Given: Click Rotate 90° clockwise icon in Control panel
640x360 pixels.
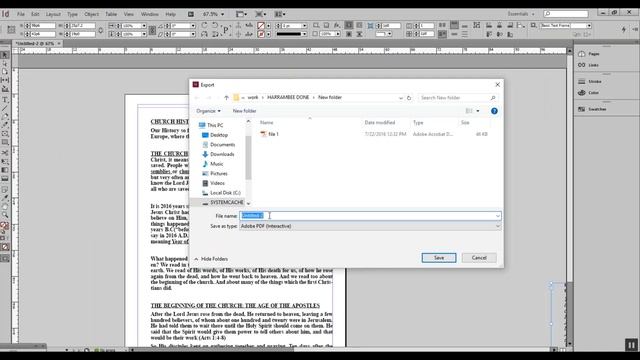Looking at the screenshot, I should [204, 25].
